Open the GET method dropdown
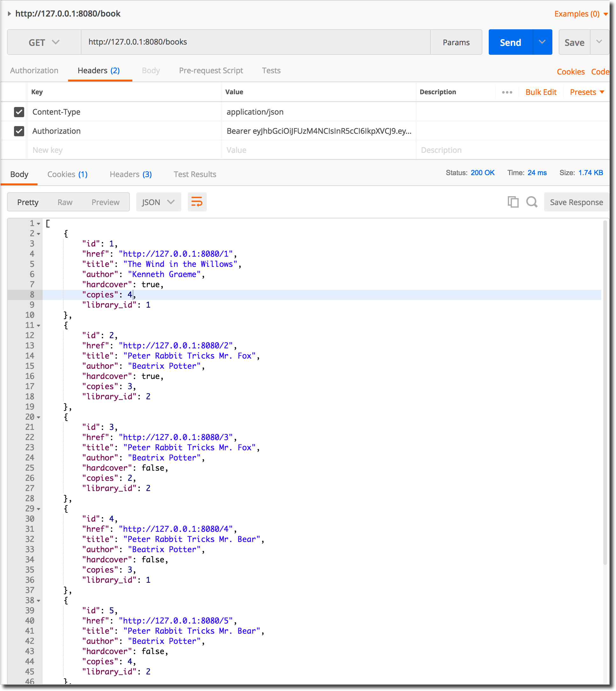The height and width of the screenshot is (691, 616). [x=44, y=42]
